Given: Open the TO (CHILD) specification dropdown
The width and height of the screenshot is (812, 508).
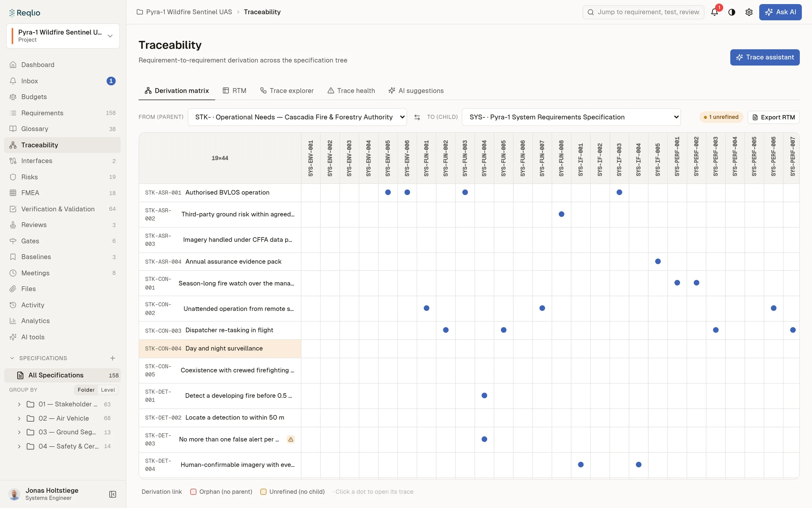Looking at the screenshot, I should (571, 117).
